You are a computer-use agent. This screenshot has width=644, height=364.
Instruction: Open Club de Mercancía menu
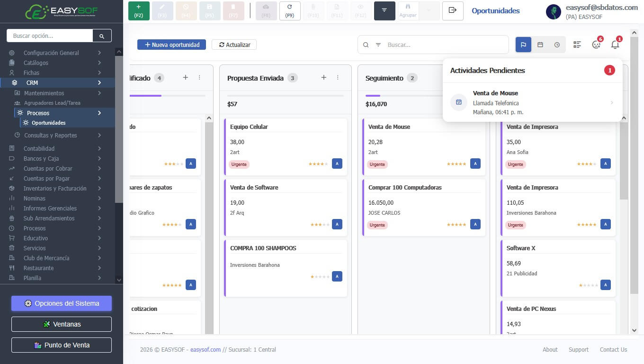(57, 258)
